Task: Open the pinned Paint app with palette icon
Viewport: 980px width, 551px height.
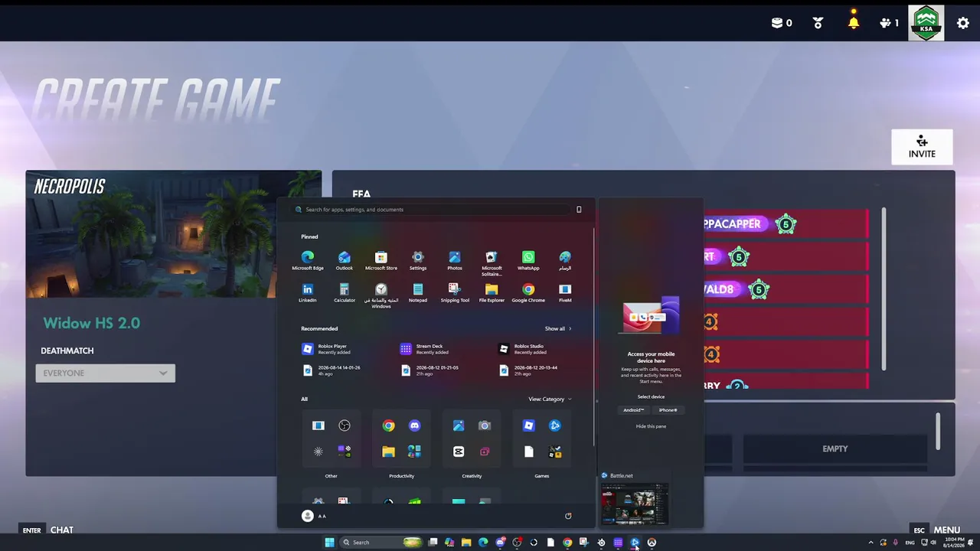Action: tap(564, 260)
